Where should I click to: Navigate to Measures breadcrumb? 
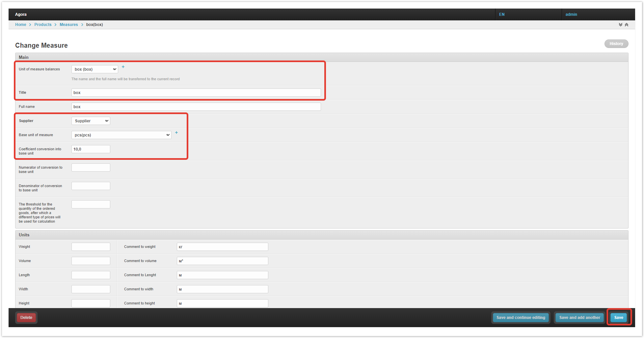coord(68,25)
